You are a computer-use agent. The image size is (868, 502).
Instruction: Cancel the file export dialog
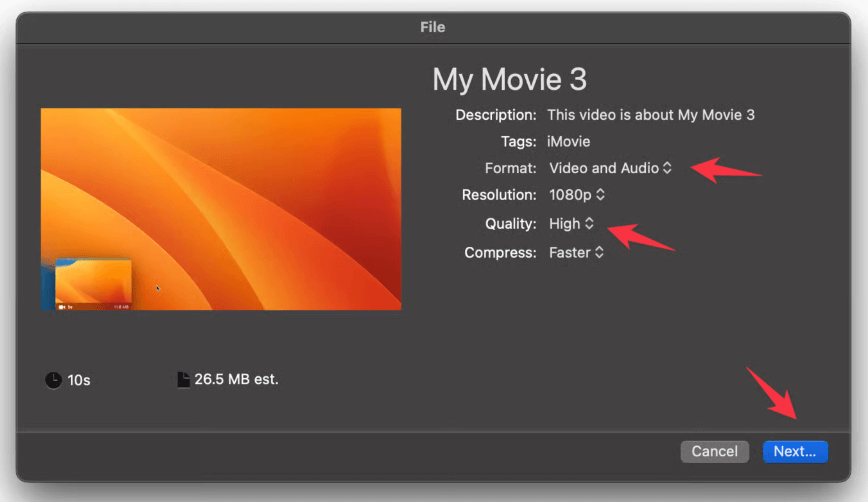[714, 452]
